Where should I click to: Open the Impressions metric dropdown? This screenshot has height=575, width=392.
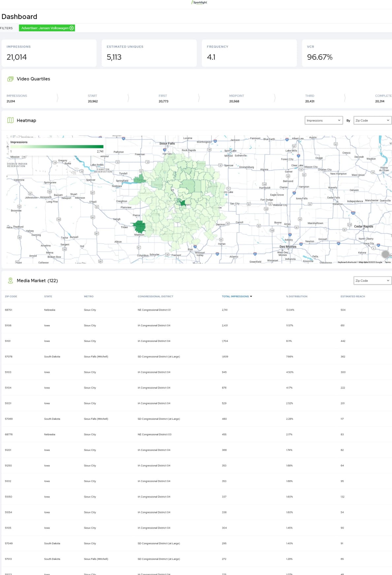324,121
